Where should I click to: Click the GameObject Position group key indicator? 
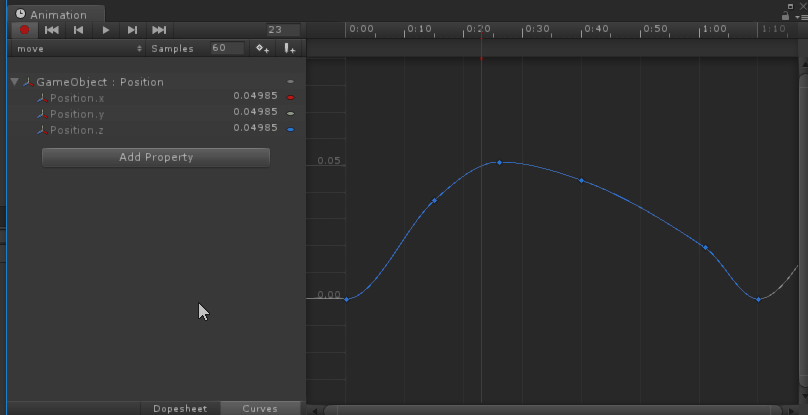pos(291,81)
